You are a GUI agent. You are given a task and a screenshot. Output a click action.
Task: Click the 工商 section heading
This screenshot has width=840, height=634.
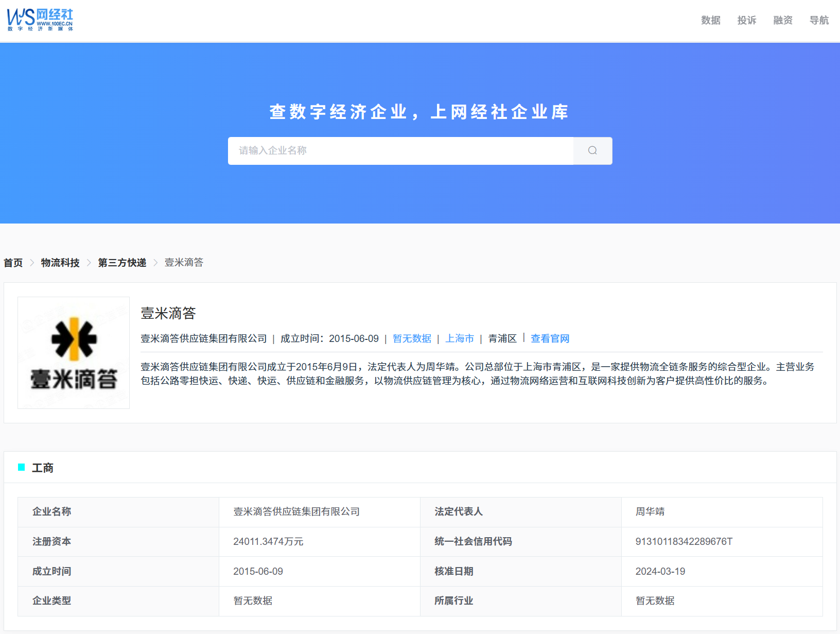43,468
